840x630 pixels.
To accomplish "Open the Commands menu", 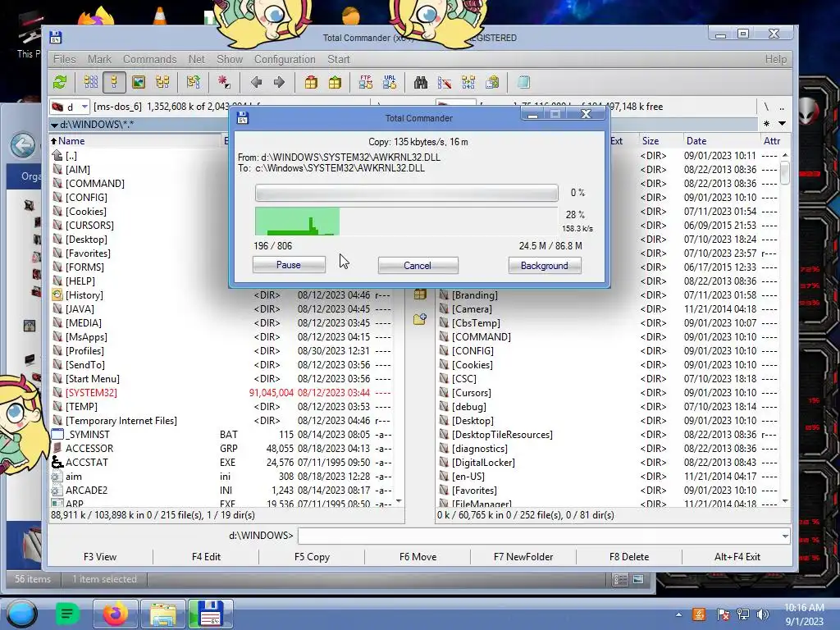I will tap(149, 59).
